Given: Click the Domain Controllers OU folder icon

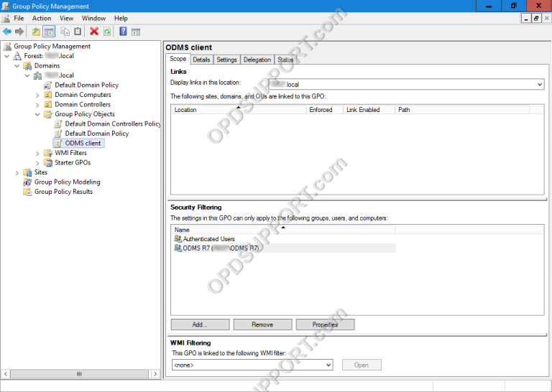Looking at the screenshot, I should [x=48, y=104].
